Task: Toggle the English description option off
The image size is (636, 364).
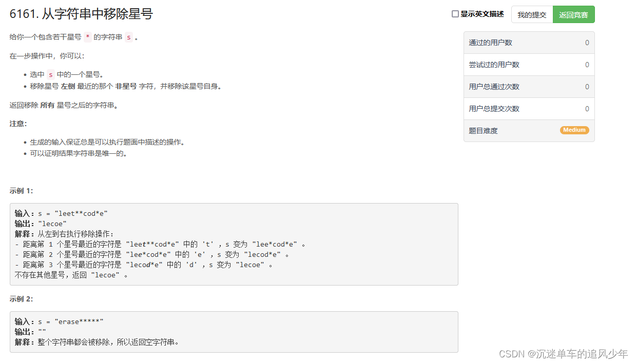Action: (x=455, y=14)
